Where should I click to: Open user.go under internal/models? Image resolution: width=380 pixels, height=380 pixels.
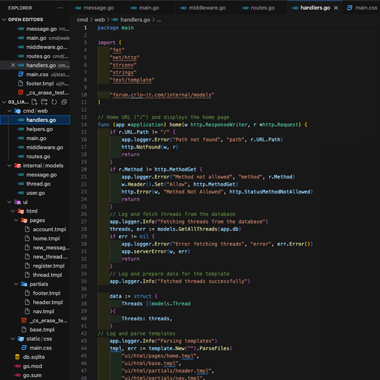tap(35, 193)
